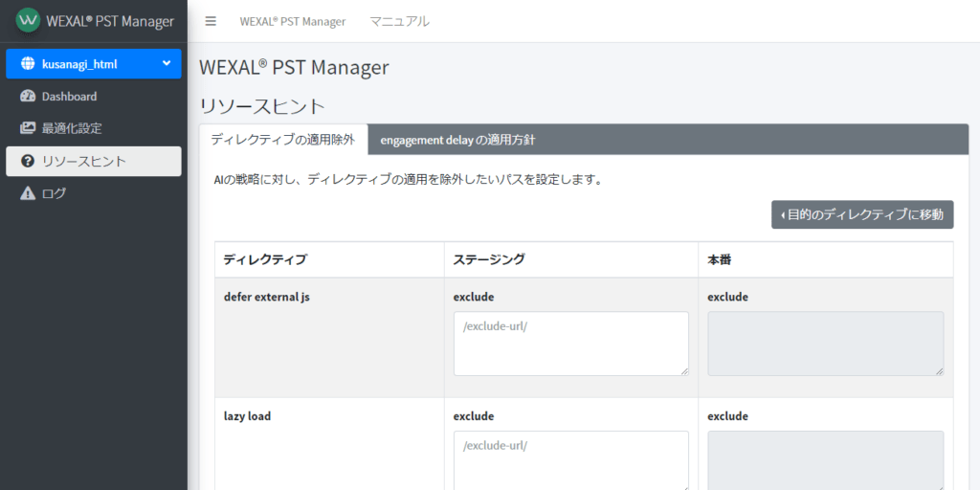This screenshot has width=980, height=490.
Task: Switch to engagement delay の適用方針 tab
Action: [x=457, y=140]
